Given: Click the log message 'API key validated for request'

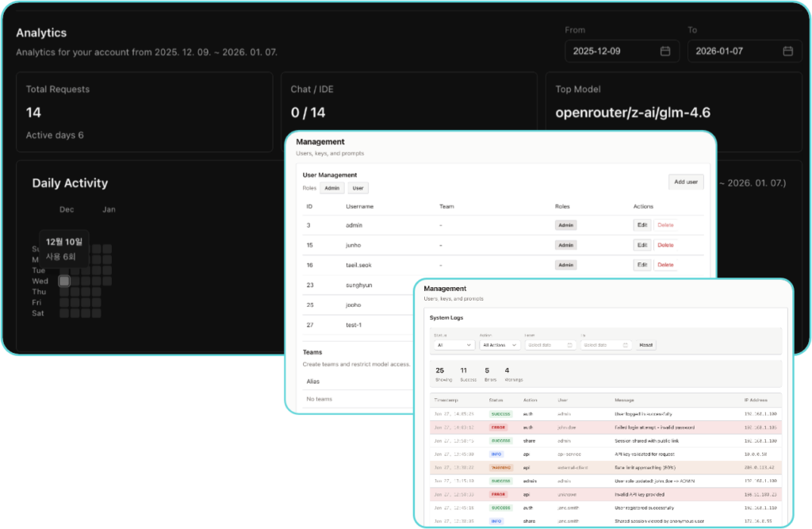Looking at the screenshot, I should 644,454.
